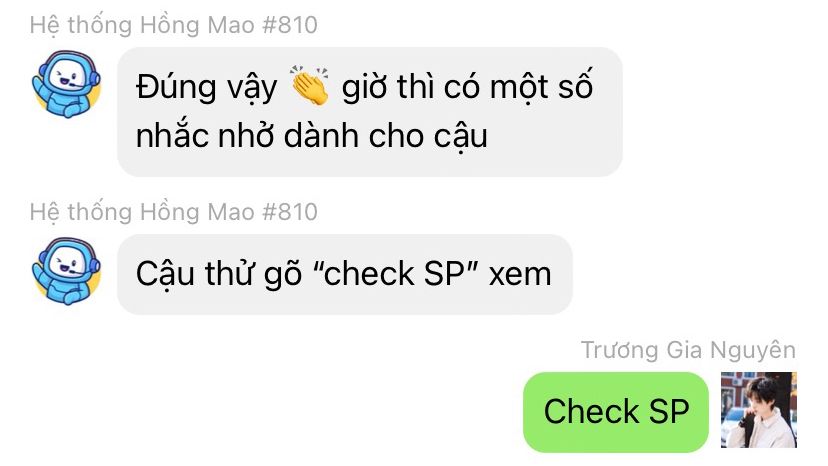The height and width of the screenshot is (466, 828).
Task: Click the letters "SP" in the green bubble
Action: tap(669, 412)
